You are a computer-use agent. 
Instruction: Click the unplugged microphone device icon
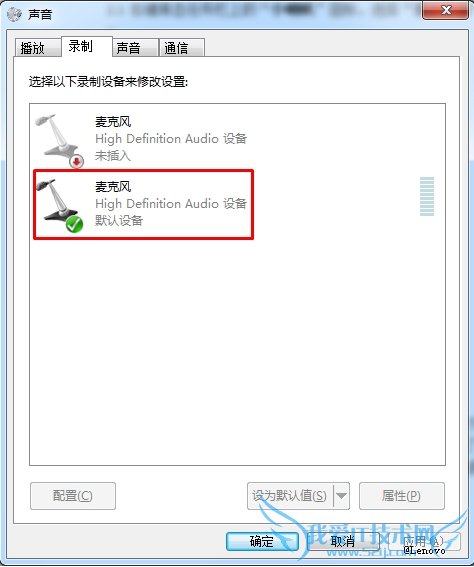point(60,140)
